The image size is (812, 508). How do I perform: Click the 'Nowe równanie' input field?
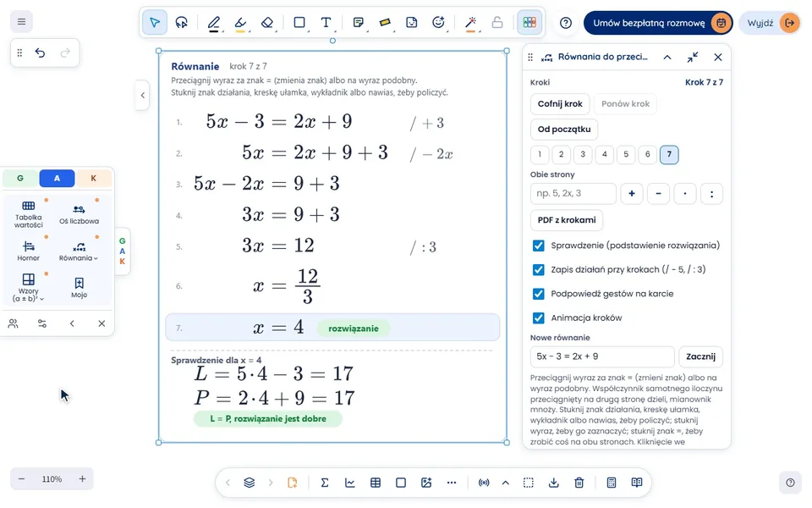point(602,356)
